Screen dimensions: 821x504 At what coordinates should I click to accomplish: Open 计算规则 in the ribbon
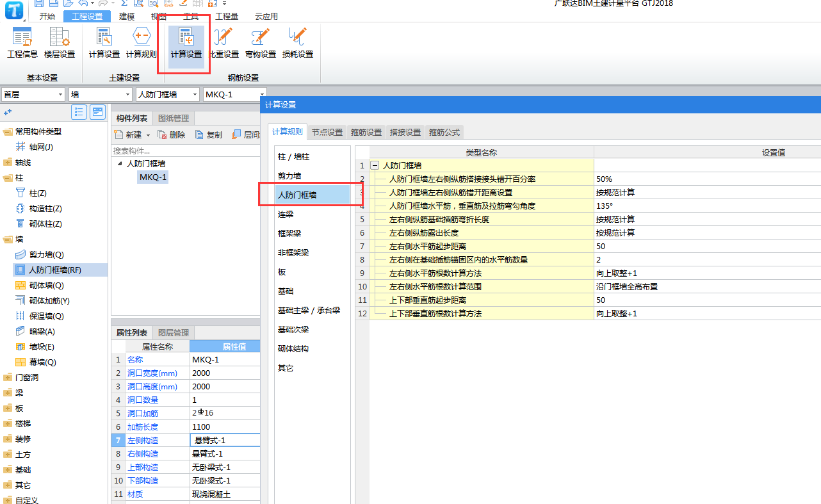coord(142,44)
